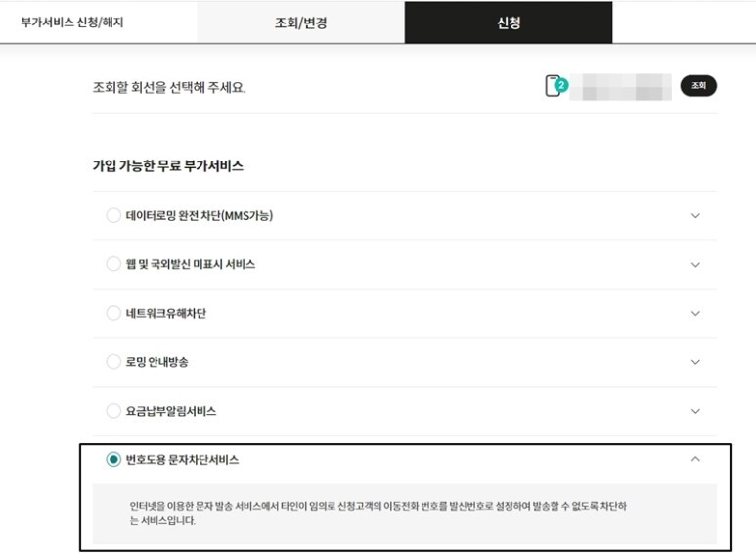Expand 웹 및 국외발신 미표시 서비스 chevron
This screenshot has height=553, width=756.
click(x=695, y=265)
